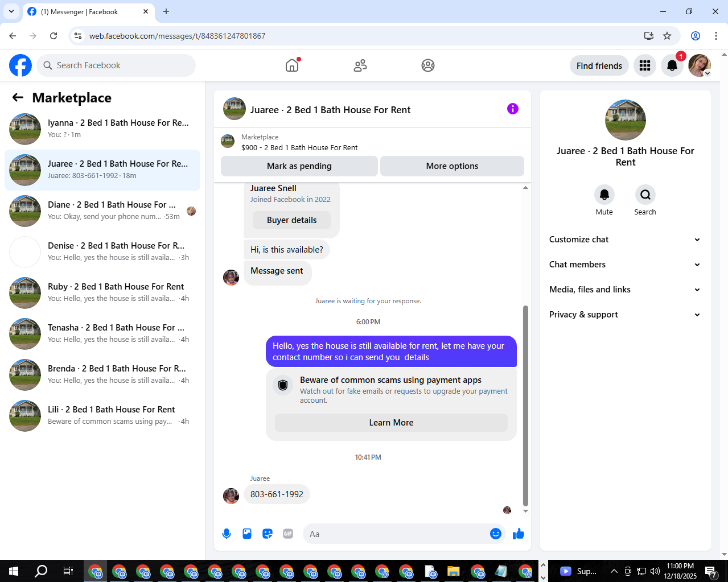Click Find friends button

[599, 65]
